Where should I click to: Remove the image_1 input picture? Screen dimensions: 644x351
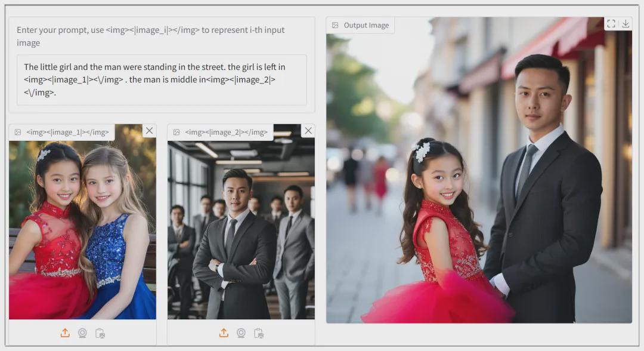pyautogui.click(x=149, y=131)
